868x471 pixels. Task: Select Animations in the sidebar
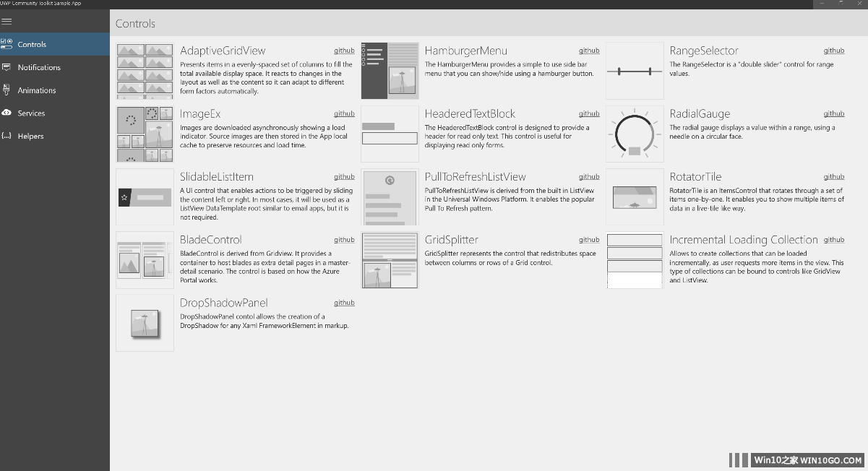coord(55,90)
